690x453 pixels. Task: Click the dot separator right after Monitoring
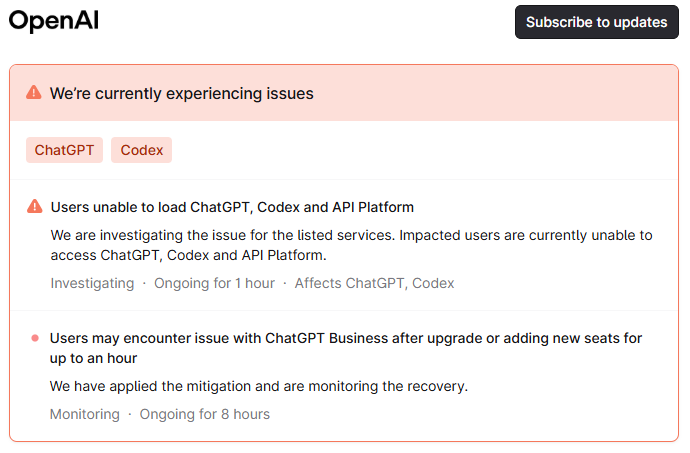(x=129, y=414)
